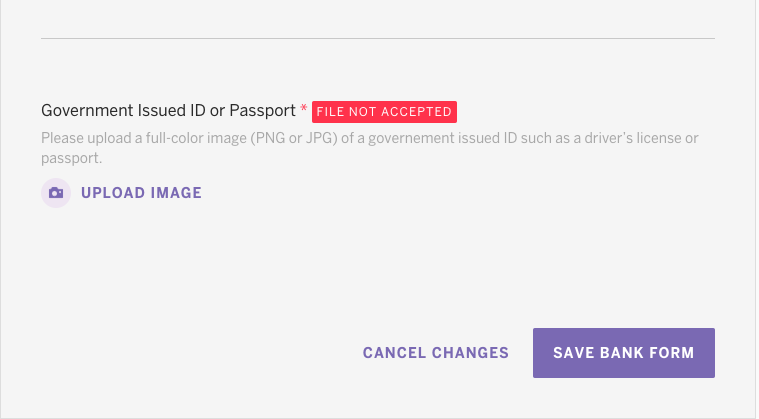Viewport: 759px width, 419px height.
Task: Click the 'Passport' word in the field label
Action: (x=262, y=111)
